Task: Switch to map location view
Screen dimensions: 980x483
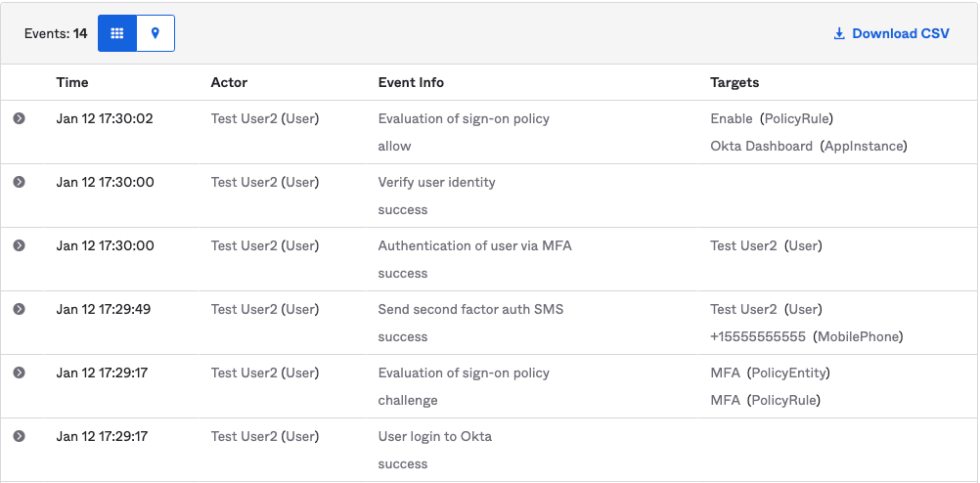Action: (x=156, y=33)
